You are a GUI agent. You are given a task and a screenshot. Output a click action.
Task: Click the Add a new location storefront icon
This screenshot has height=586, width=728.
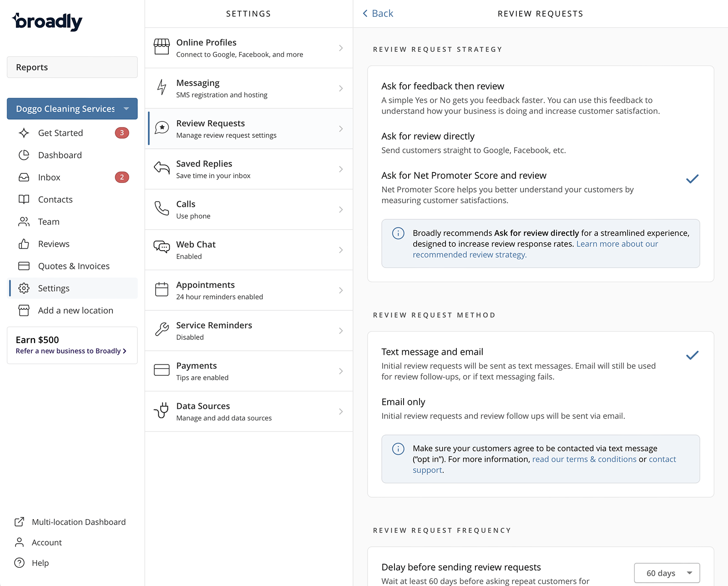click(x=24, y=310)
